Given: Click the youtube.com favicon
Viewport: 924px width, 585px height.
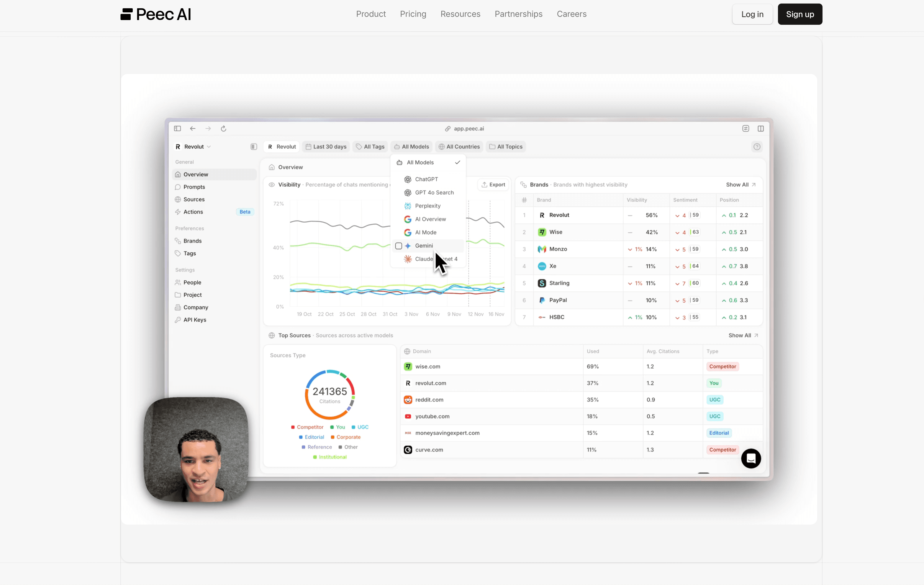Looking at the screenshot, I should click(408, 416).
